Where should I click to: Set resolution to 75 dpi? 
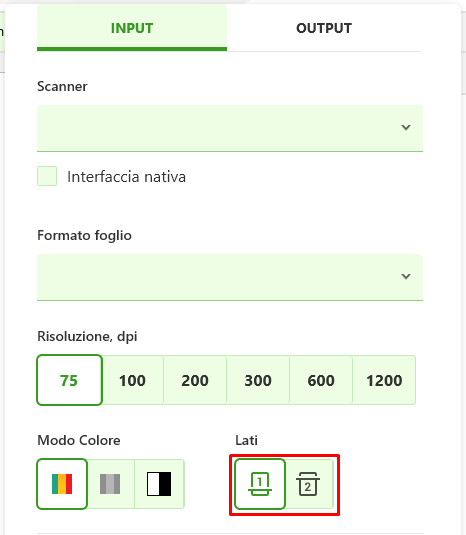coord(69,380)
